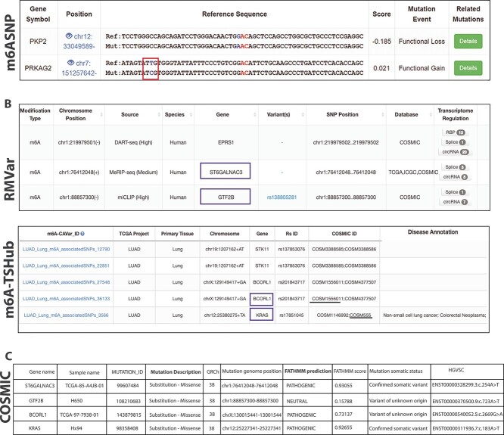
Task: Click the Splice badge in the EPRS1 row
Action: 455,142
